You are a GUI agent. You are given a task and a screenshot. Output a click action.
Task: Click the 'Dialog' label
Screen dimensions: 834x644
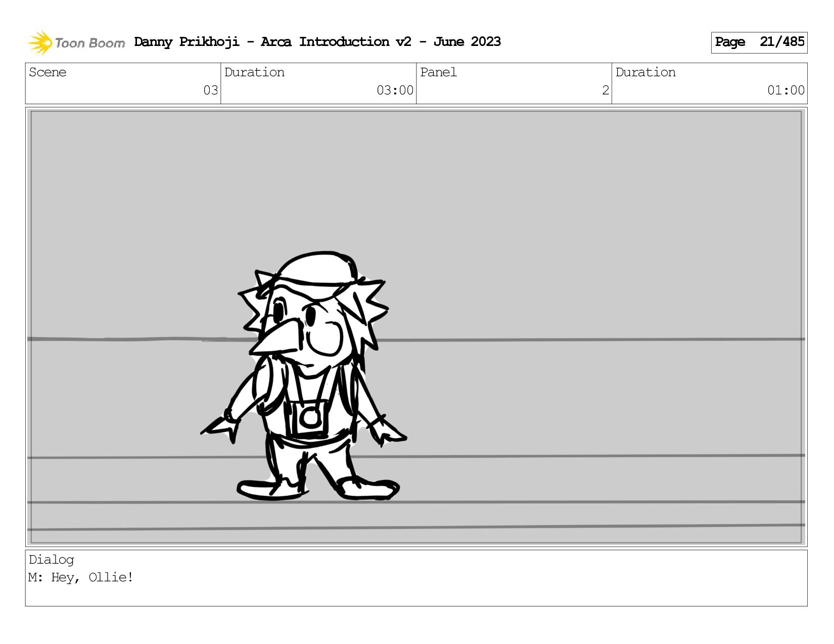[51, 560]
